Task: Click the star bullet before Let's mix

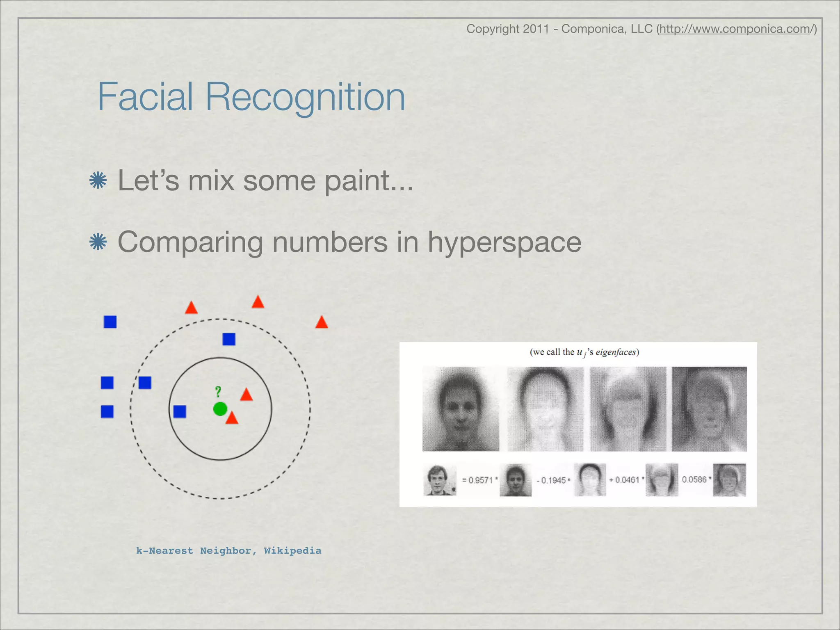Action: click(98, 180)
